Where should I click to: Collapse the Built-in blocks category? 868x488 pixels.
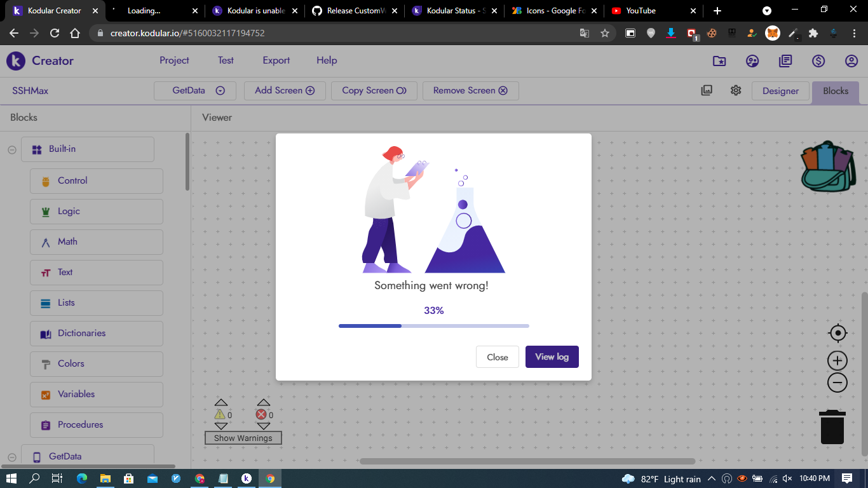12,150
